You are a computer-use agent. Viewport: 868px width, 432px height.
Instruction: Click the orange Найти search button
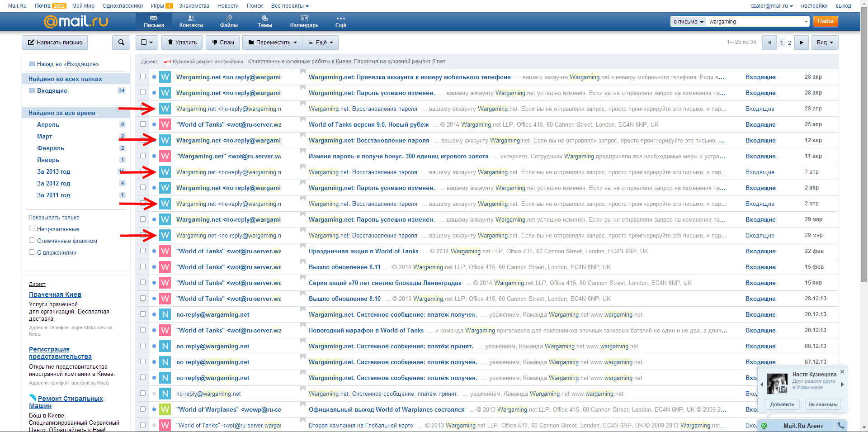tap(825, 21)
